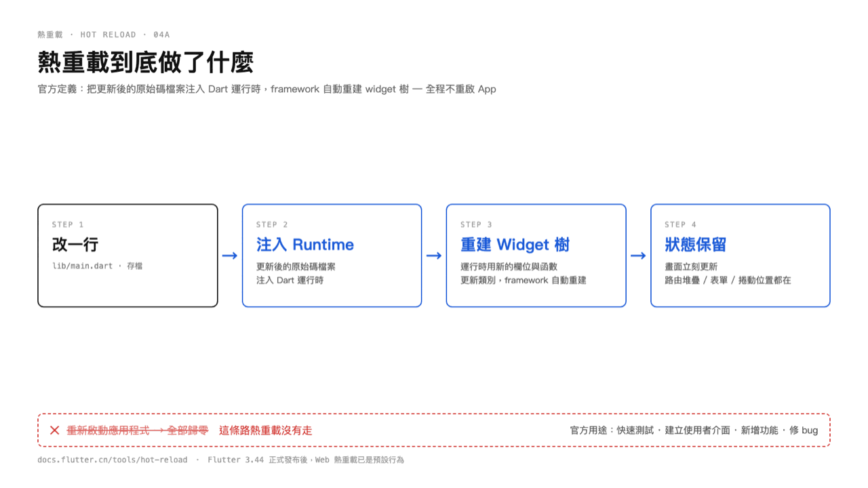
Task: Click the struck-through text 重新啟動應用程式 → 全部歸零
Action: click(x=138, y=430)
